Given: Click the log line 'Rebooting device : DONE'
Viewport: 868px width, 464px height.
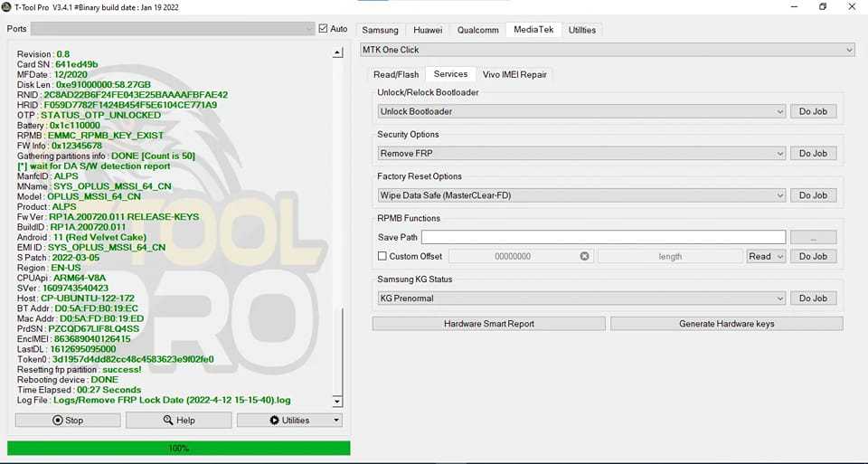Looking at the screenshot, I should click(x=68, y=380).
